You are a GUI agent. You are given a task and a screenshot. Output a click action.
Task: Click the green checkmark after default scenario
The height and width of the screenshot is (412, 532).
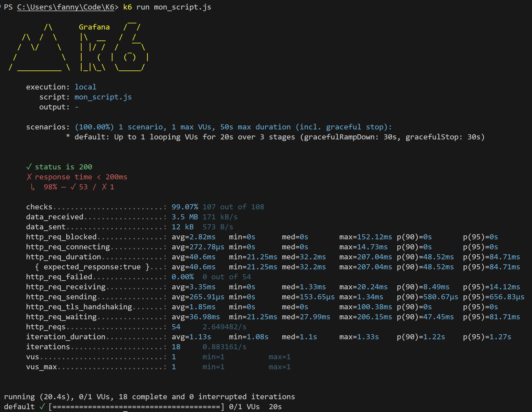click(42, 407)
